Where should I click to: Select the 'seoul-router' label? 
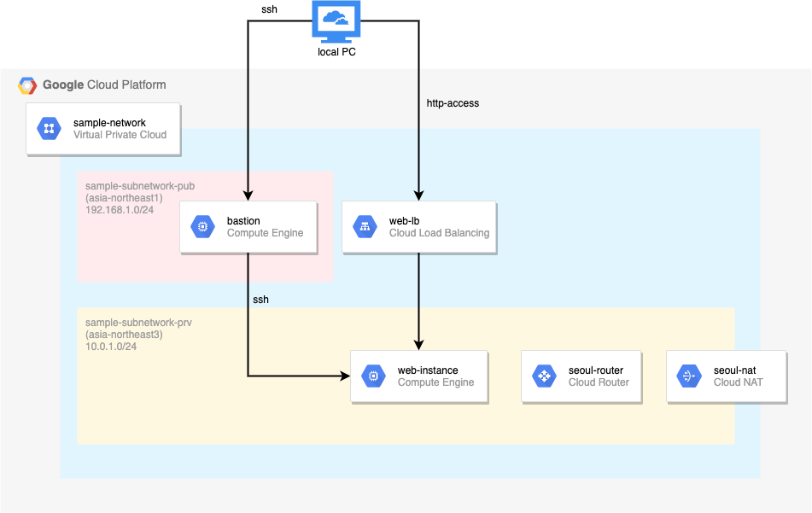click(596, 370)
